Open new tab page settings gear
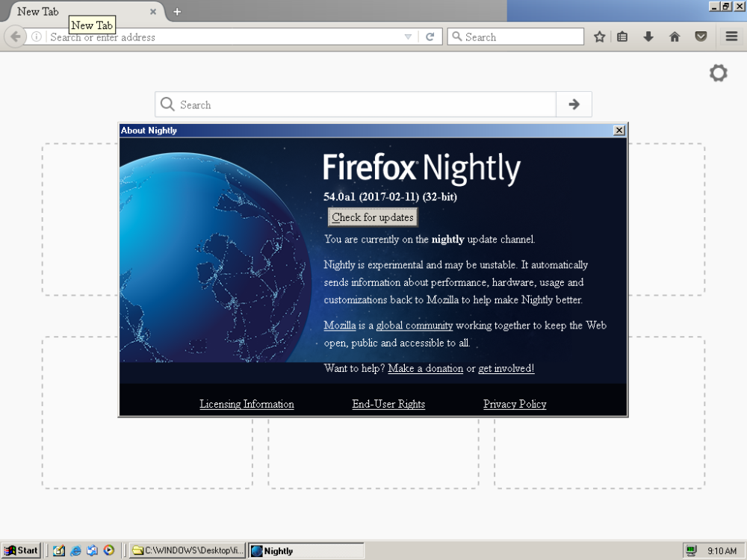The height and width of the screenshot is (560, 747). coord(718,72)
